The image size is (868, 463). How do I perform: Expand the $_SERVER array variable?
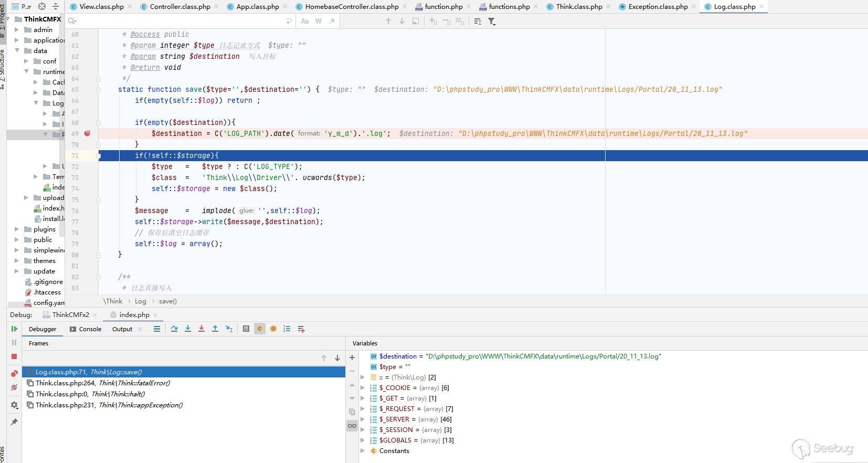tap(362, 419)
